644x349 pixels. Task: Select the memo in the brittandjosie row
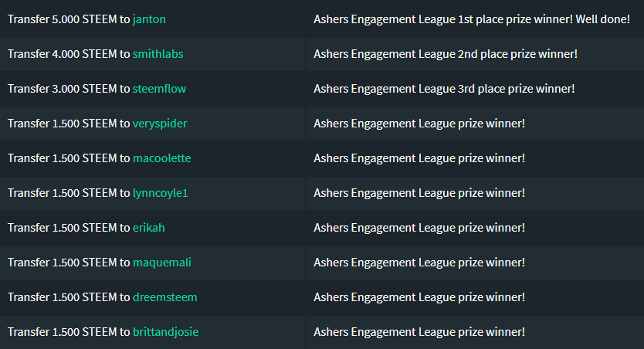419,331
